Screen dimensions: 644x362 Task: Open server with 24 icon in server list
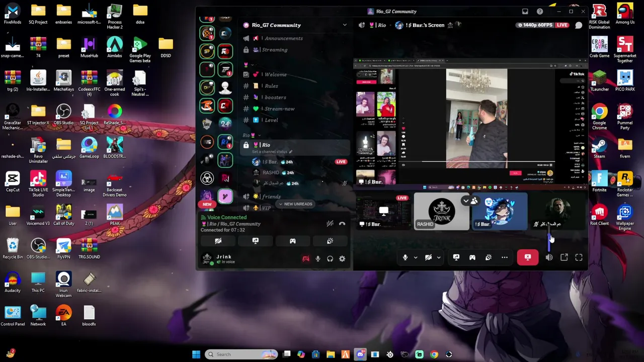(x=225, y=124)
